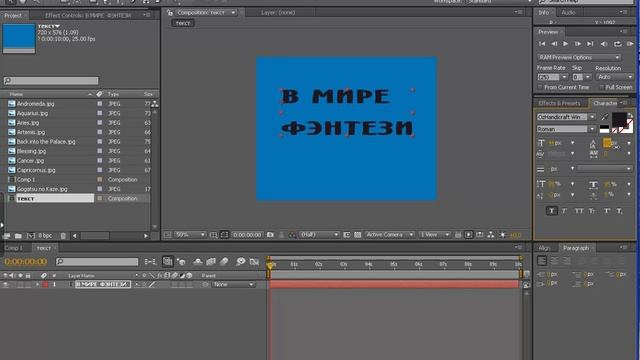Open preview Resolution Auto dropdown
The image size is (640, 360).
pyautogui.click(x=614, y=77)
